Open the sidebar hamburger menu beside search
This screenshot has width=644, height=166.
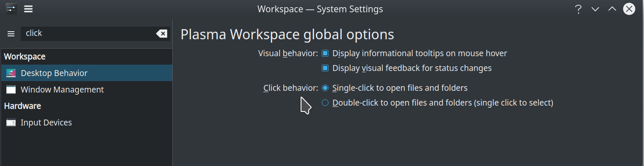[11, 34]
